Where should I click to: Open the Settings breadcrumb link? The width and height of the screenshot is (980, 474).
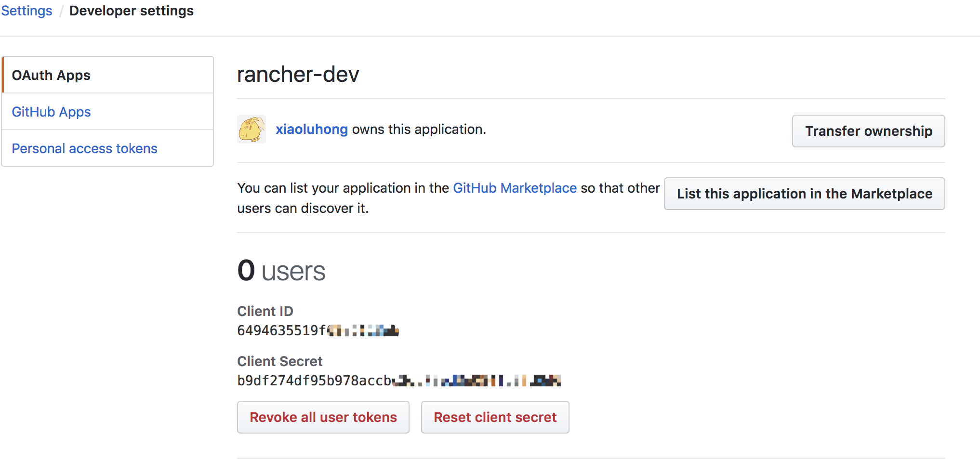pos(26,11)
